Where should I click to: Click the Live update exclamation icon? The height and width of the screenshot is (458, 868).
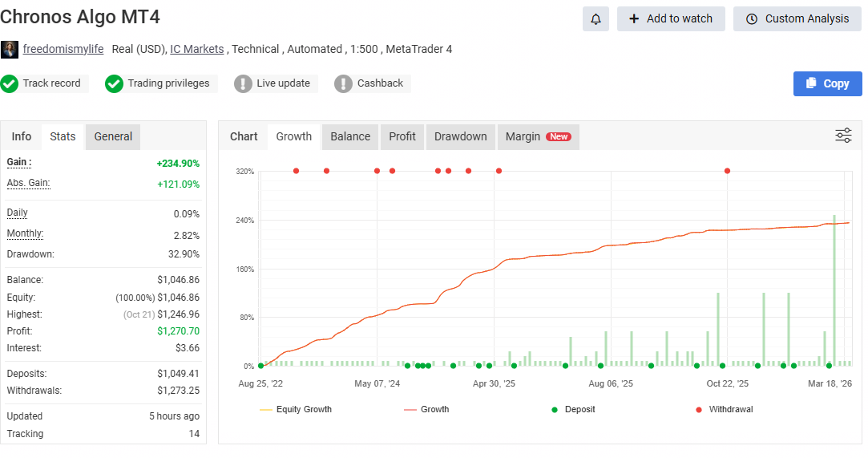243,83
